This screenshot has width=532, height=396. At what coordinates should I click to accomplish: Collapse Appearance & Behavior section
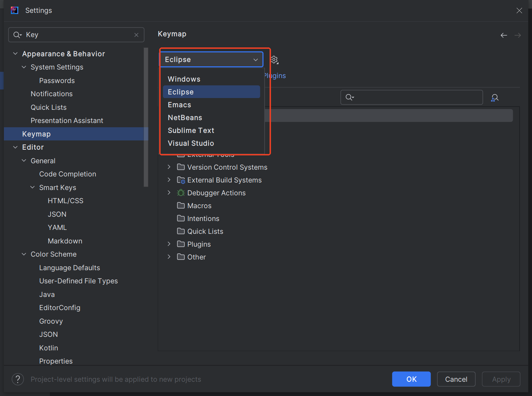[x=15, y=54]
